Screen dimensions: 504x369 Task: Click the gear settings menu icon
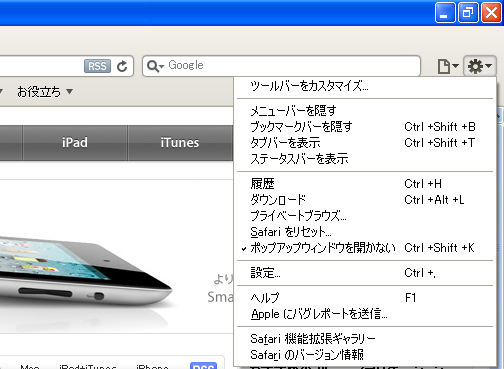point(479,66)
